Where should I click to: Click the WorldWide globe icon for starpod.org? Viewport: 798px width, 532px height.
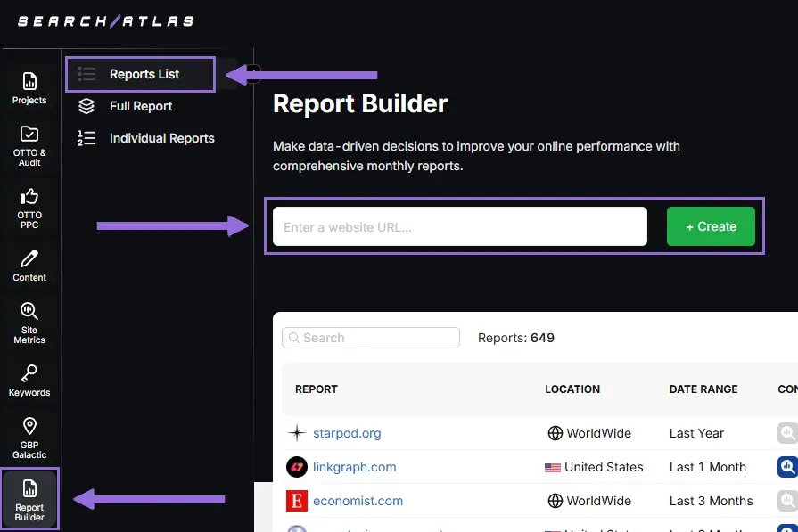coord(555,433)
